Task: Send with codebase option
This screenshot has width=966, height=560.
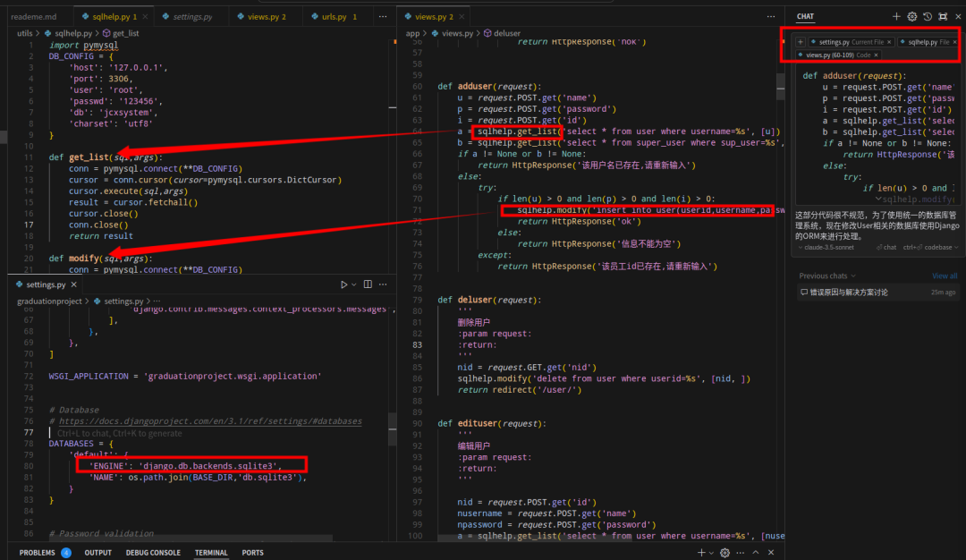Action: click(928, 247)
